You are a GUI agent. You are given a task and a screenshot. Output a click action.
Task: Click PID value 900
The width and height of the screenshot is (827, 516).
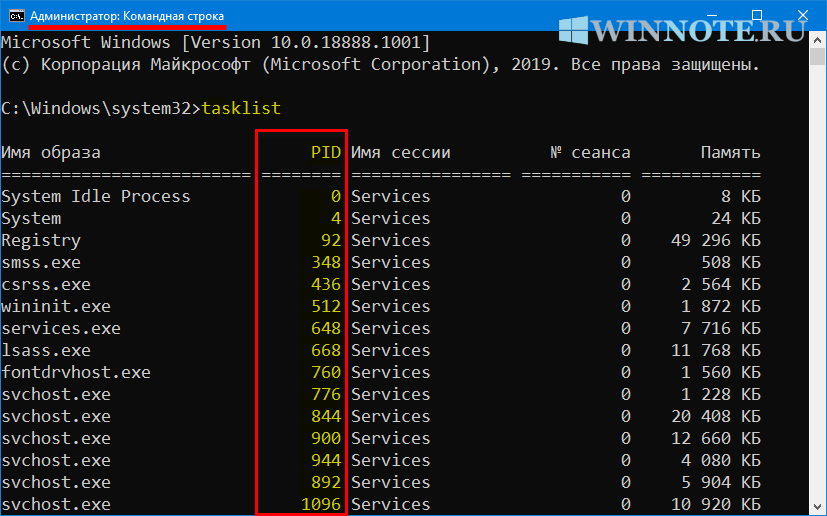click(x=326, y=438)
